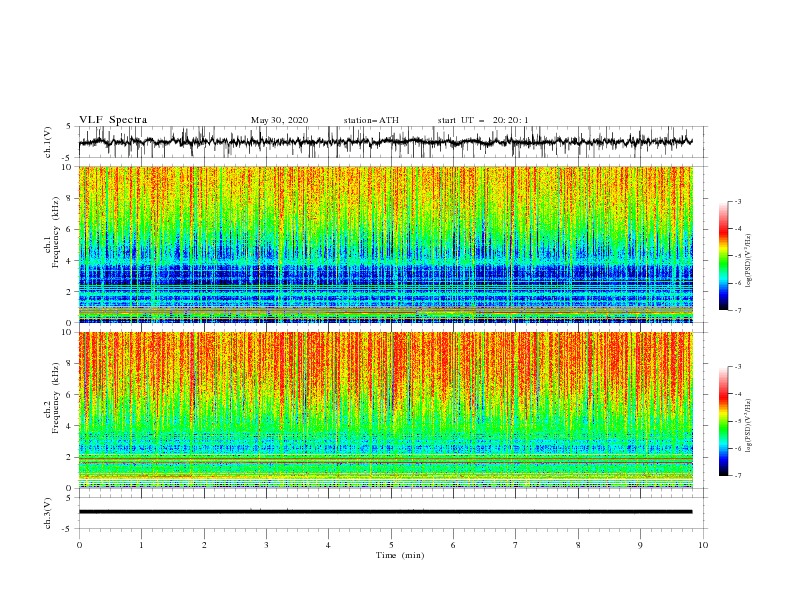Viewport: 792px width, 612px height.
Task: Click the "ch.3(V)" axis label
Action: 48,513
